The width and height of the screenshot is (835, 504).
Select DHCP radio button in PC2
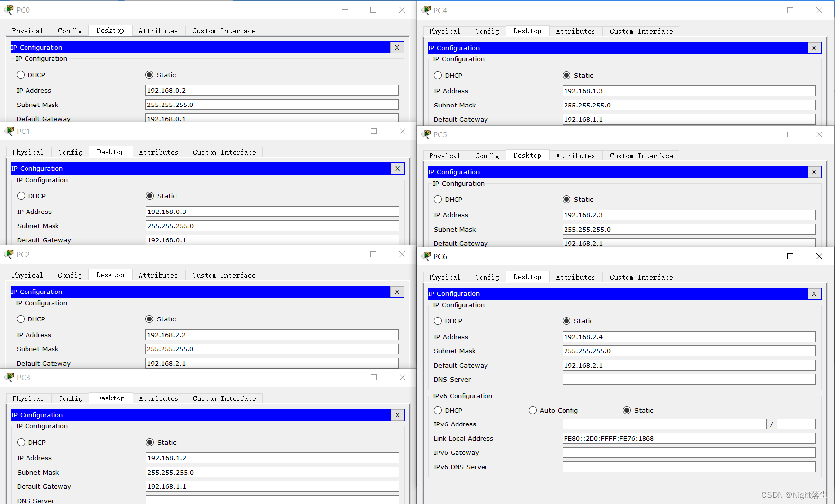click(x=21, y=319)
